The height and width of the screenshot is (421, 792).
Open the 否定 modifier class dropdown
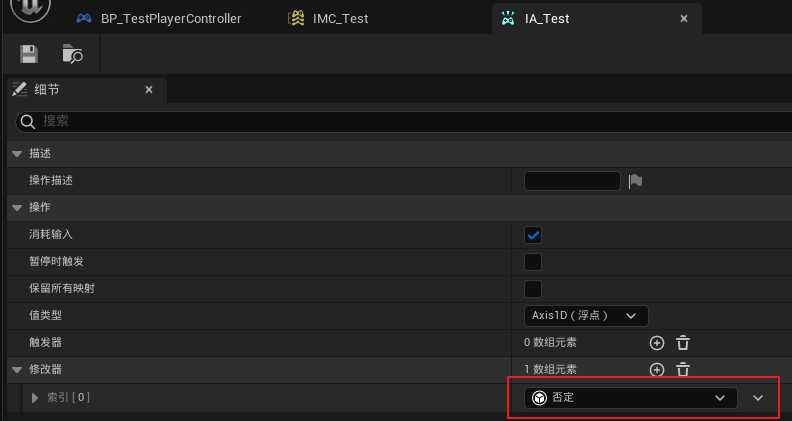(x=630, y=398)
